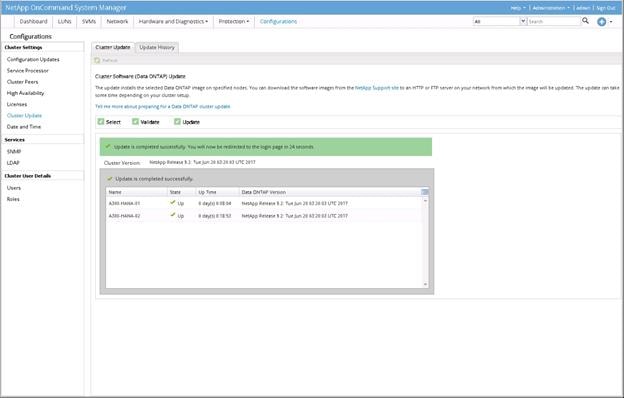The height and width of the screenshot is (398, 624).
Task: Click the Name column header
Action: 136,192
